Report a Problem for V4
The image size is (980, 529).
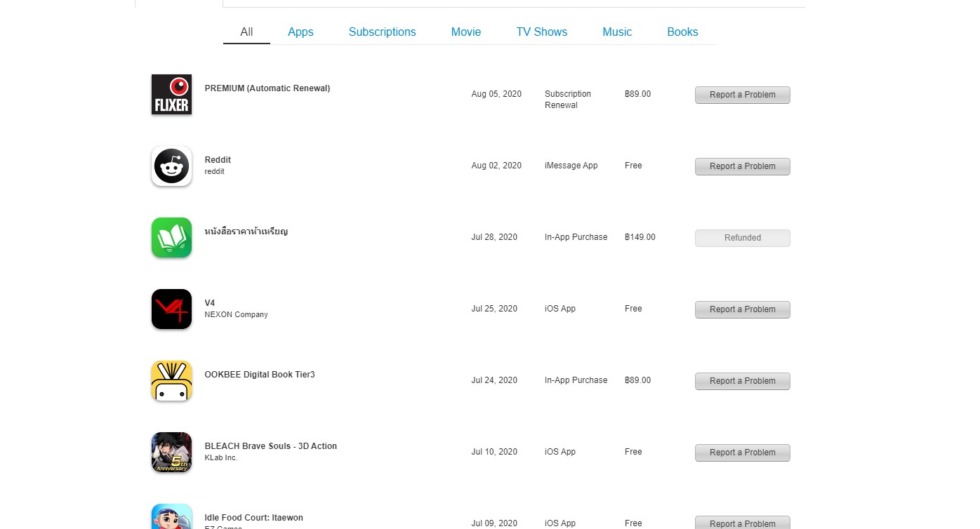[x=742, y=310]
